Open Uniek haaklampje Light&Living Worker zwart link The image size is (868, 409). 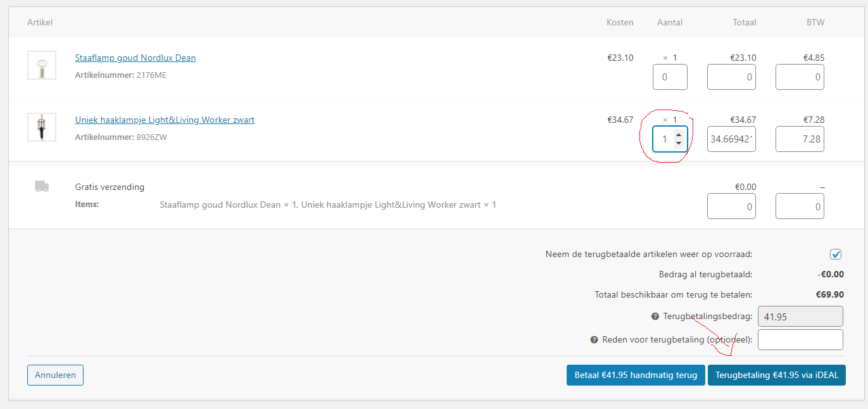[x=165, y=120]
